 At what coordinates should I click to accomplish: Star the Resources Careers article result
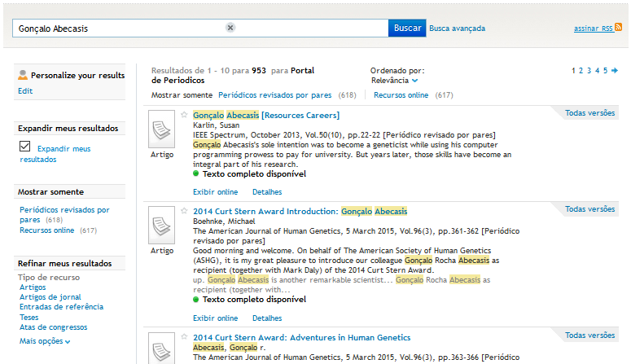pos(184,115)
